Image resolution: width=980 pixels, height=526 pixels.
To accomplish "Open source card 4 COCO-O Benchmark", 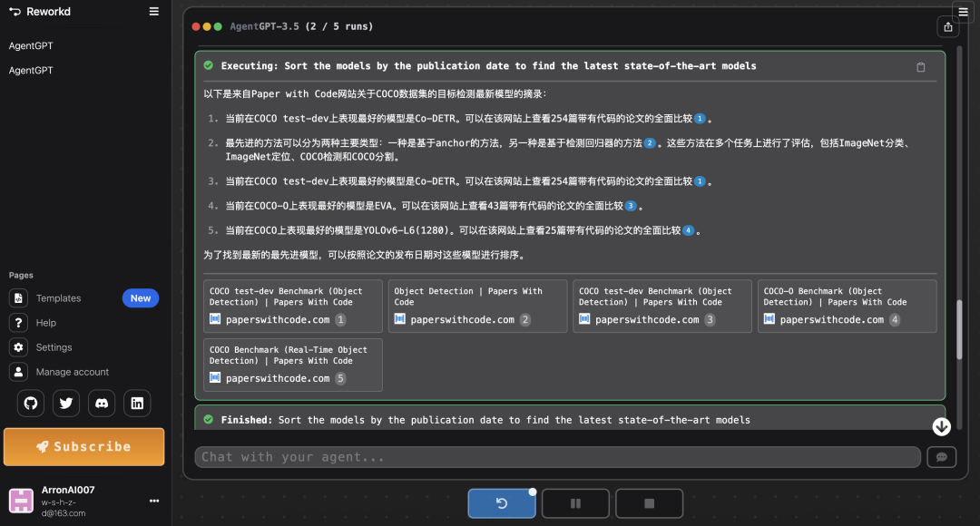I will 847,307.
